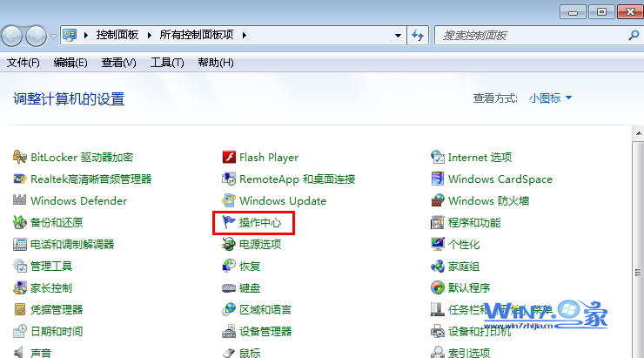Click the Windows Defender icon

point(19,200)
